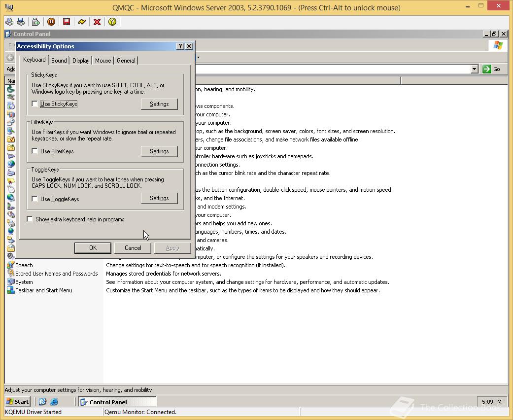The height and width of the screenshot is (420, 513).
Task: Enable the Use ToggleKeys checkbox
Action: click(x=34, y=199)
